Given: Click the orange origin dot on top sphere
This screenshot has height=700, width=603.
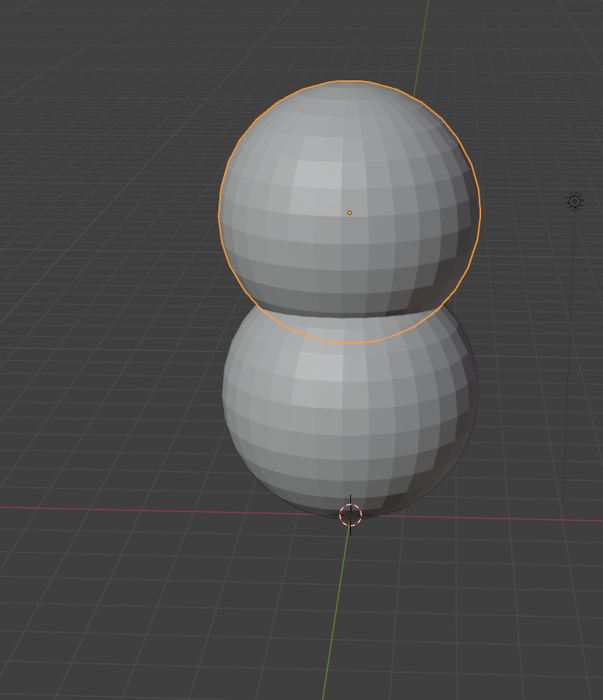Looking at the screenshot, I should [349, 213].
